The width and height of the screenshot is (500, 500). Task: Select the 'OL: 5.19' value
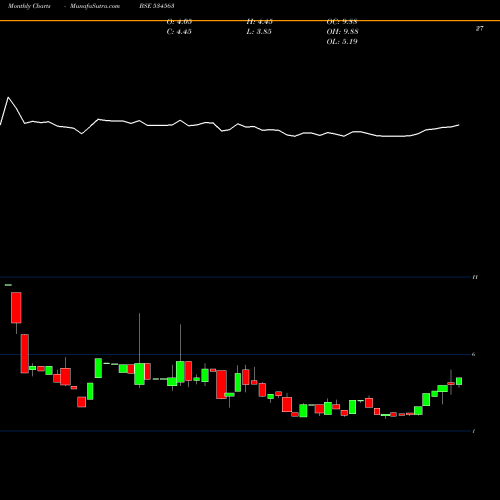pos(342,42)
